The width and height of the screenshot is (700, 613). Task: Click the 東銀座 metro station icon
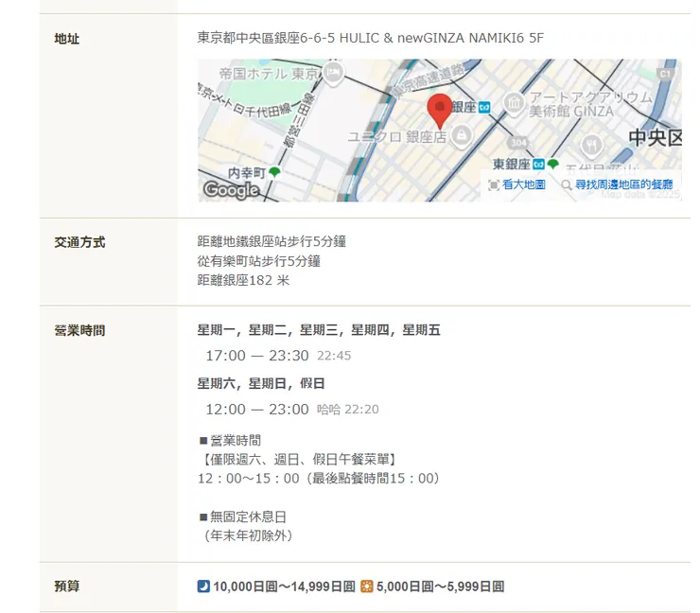(539, 165)
